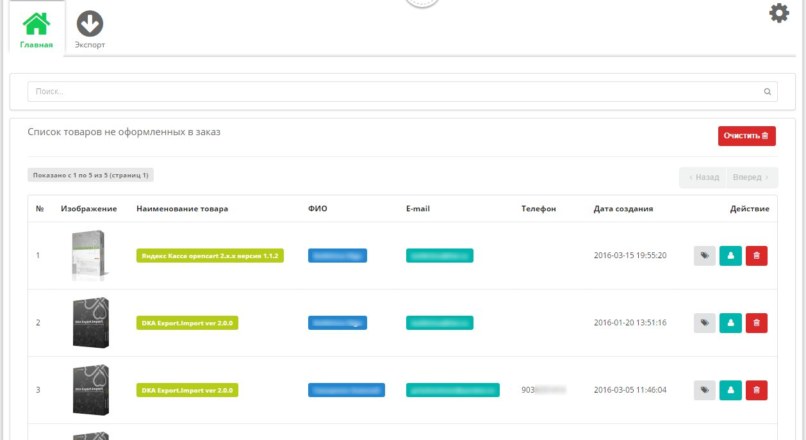This screenshot has height=440, width=806.
Task: Click the Список товаров не оформленных в заказ heading
Action: tap(124, 132)
